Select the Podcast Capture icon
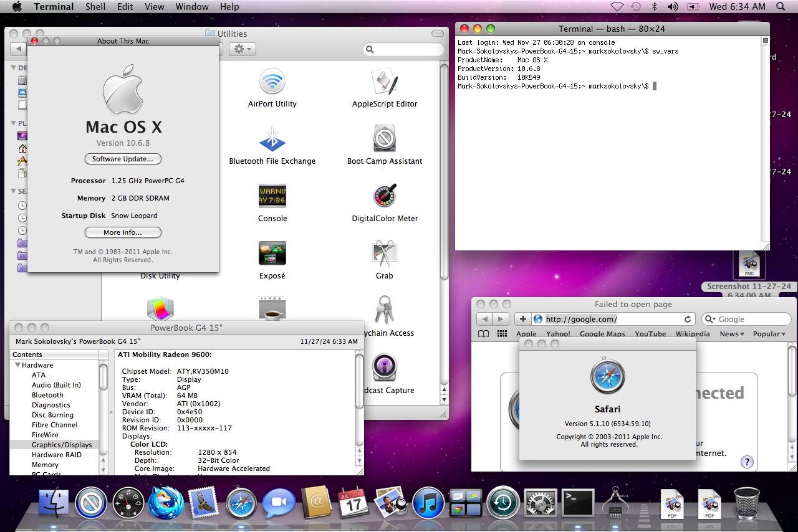This screenshot has height=532, width=798. pos(385,368)
